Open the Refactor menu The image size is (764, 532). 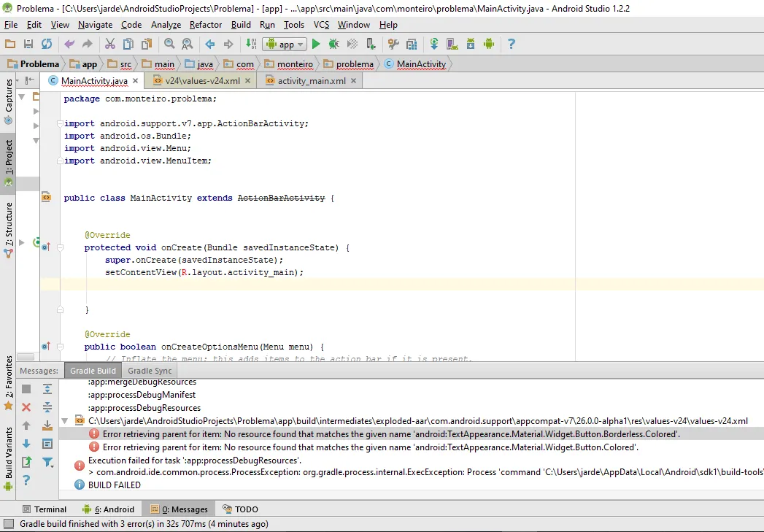206,25
